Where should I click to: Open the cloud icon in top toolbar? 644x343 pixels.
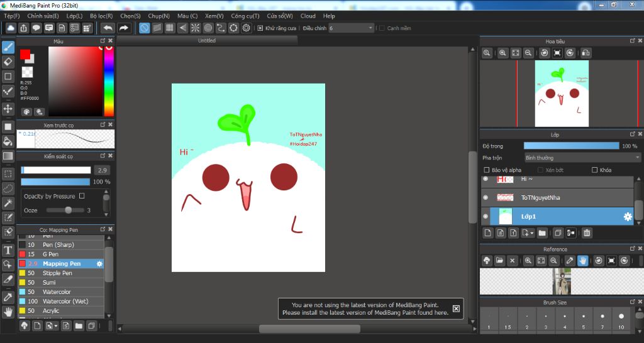[11, 28]
